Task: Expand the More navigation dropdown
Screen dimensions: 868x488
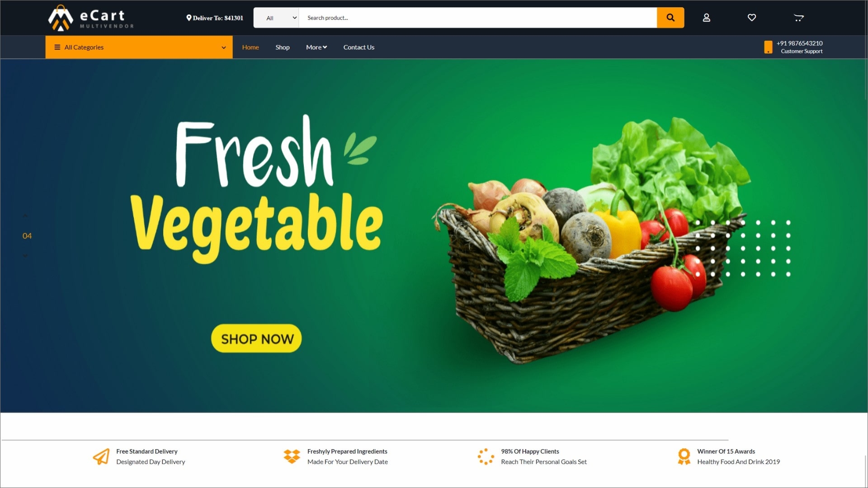Action: [316, 47]
